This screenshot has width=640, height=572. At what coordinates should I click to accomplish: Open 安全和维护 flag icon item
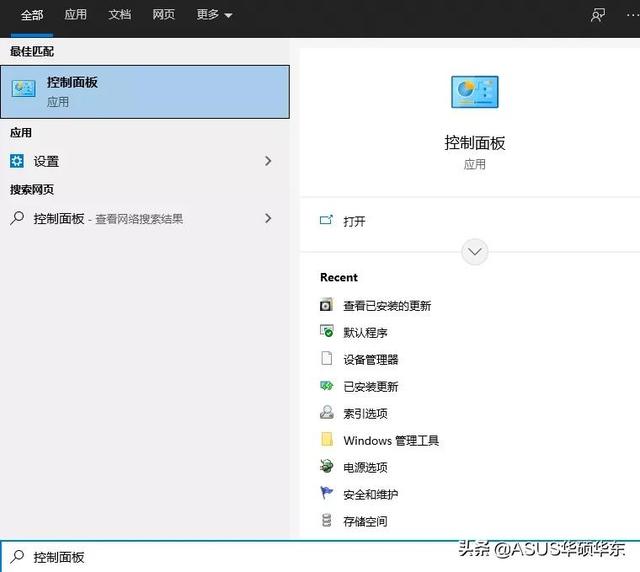point(327,494)
